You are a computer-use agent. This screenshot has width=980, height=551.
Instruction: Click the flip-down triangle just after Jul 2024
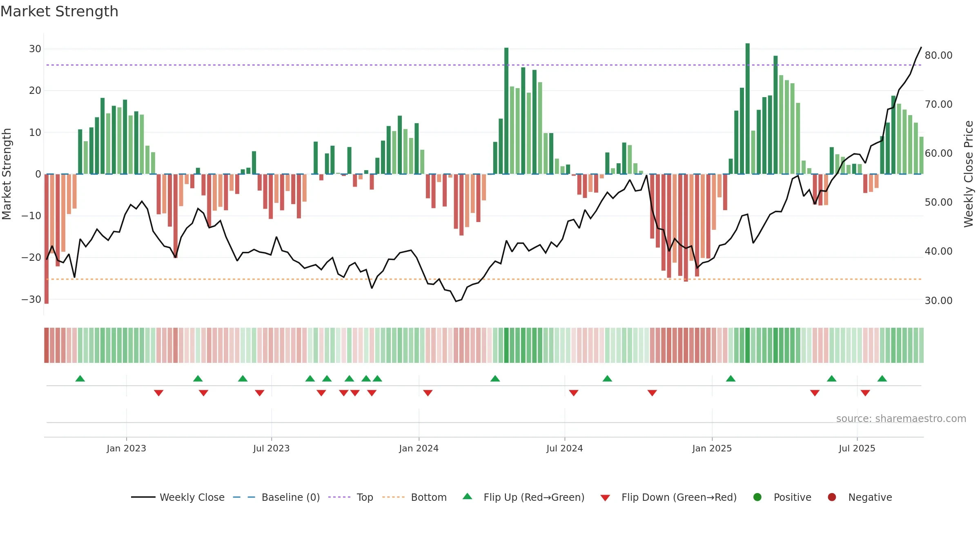click(x=573, y=393)
